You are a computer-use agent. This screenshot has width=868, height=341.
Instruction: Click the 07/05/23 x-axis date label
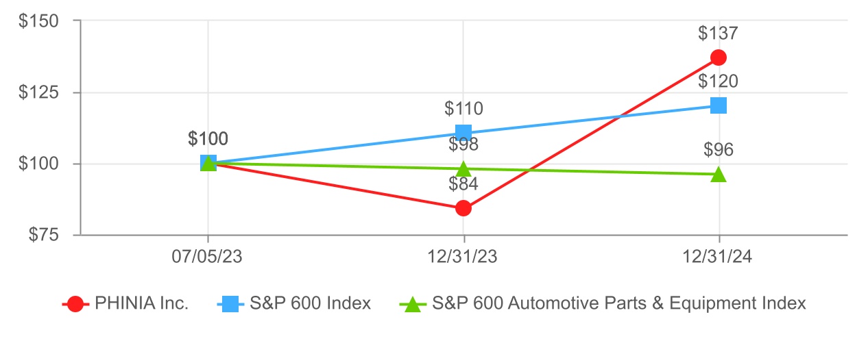[208, 257]
